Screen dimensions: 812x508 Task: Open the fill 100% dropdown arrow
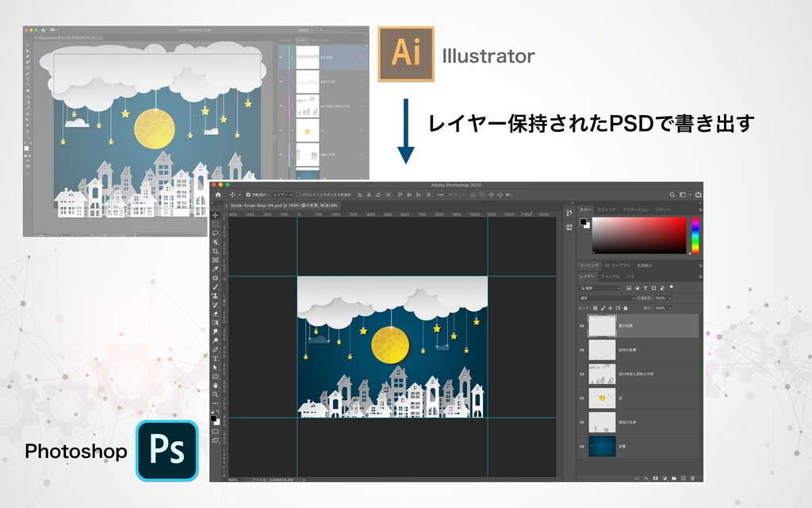pyautogui.click(x=670, y=308)
